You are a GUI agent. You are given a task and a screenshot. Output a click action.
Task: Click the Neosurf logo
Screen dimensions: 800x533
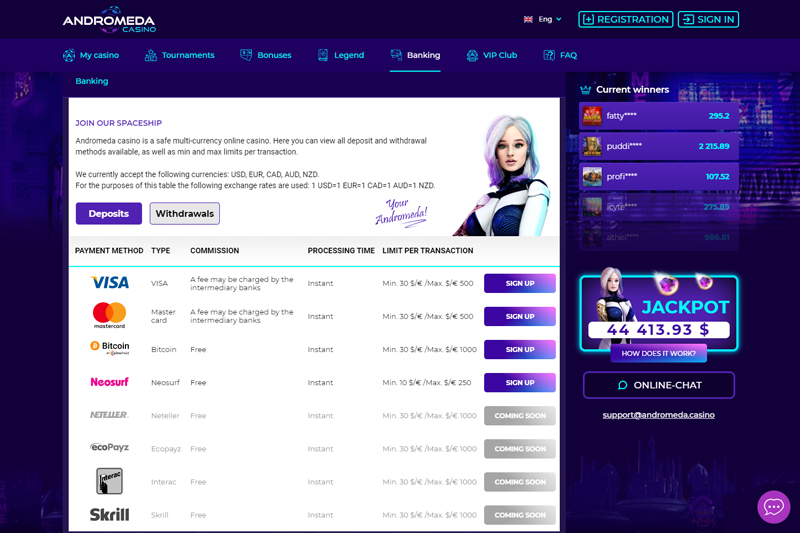coord(109,382)
